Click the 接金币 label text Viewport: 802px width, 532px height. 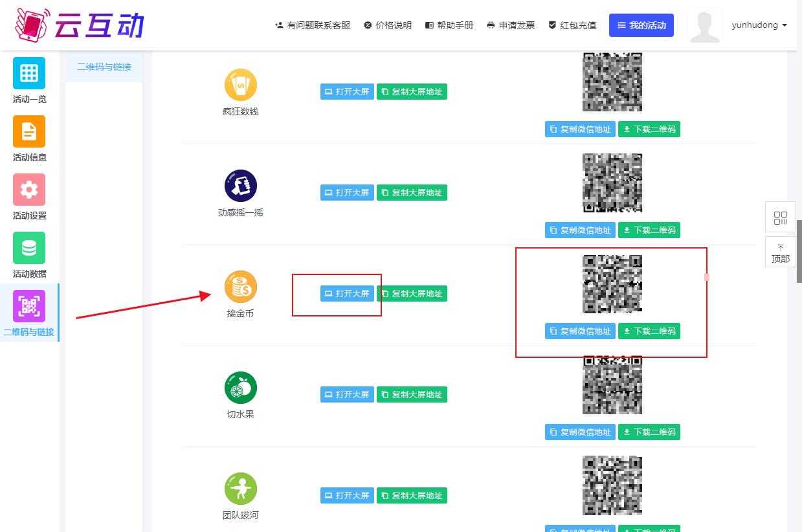pos(241,313)
